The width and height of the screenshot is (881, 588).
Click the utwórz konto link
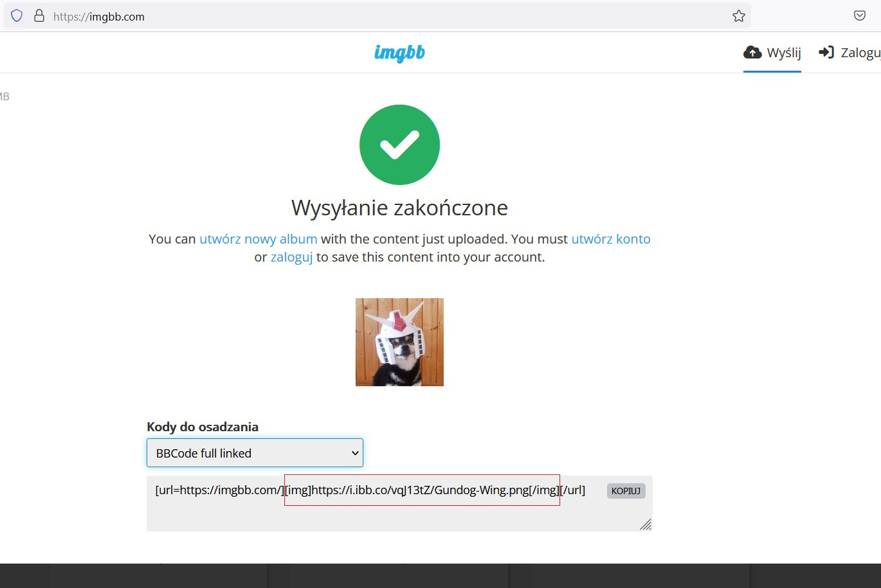(x=611, y=238)
